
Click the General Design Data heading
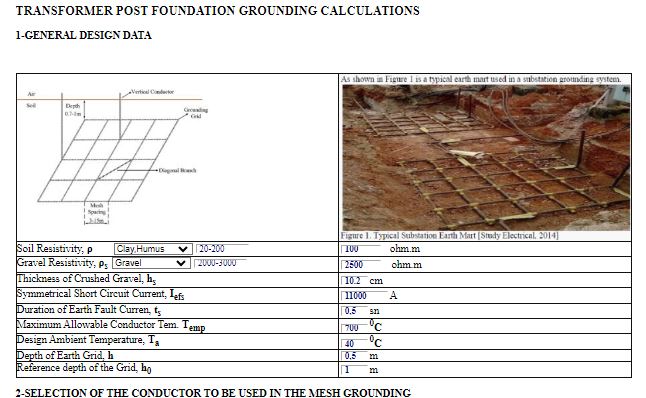pyautogui.click(x=84, y=35)
